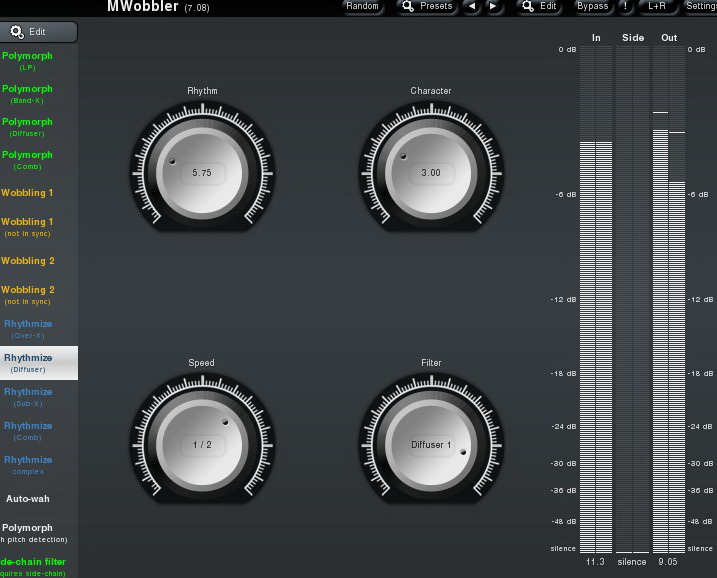Click the In meter value 11.3
This screenshot has width=717, height=578.
tap(595, 562)
